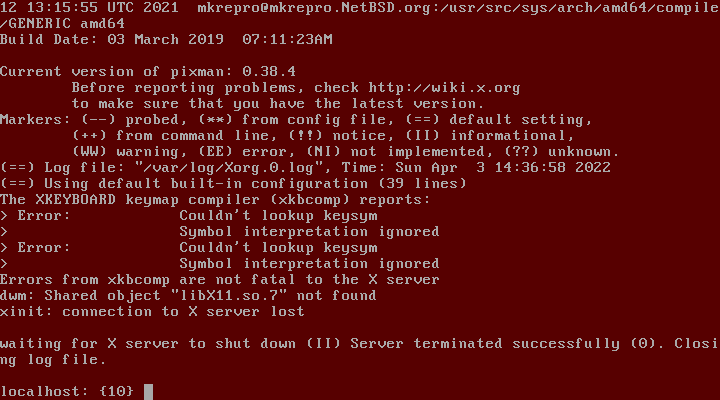Click the blinking cursor block at the prompt

pos(148,392)
